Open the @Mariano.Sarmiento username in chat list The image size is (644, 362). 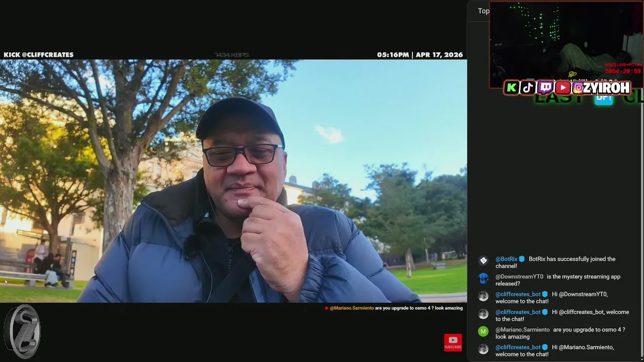click(523, 329)
